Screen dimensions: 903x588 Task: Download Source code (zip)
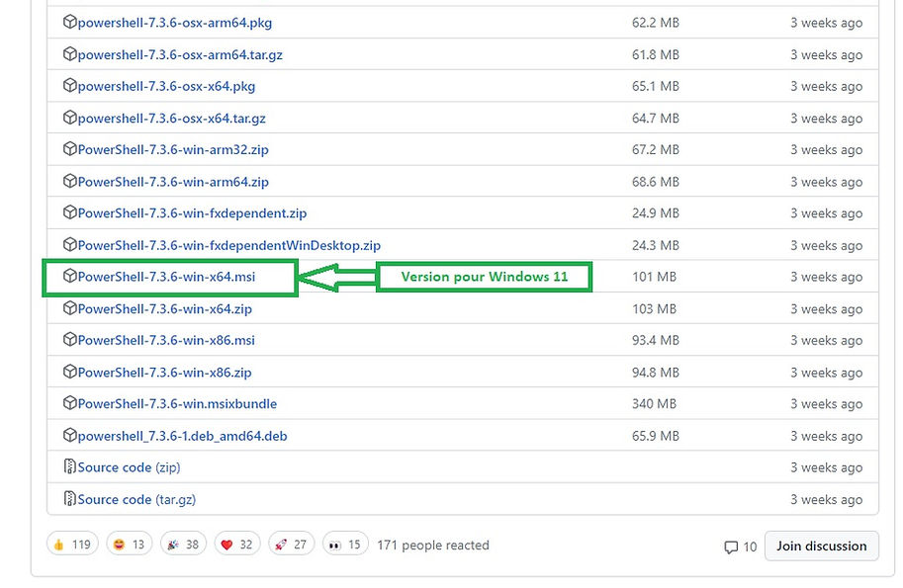pos(129,467)
